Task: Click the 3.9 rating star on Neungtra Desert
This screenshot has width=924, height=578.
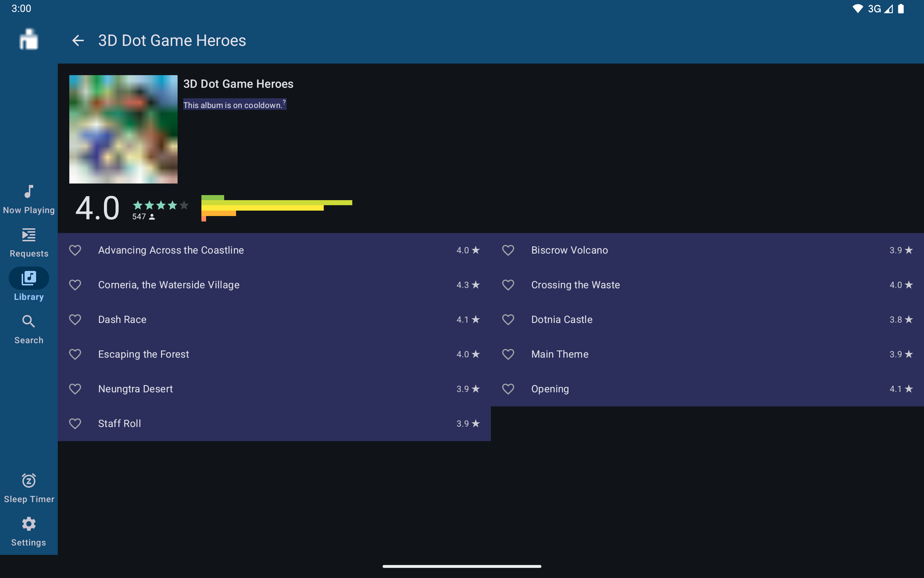Action: 468,389
